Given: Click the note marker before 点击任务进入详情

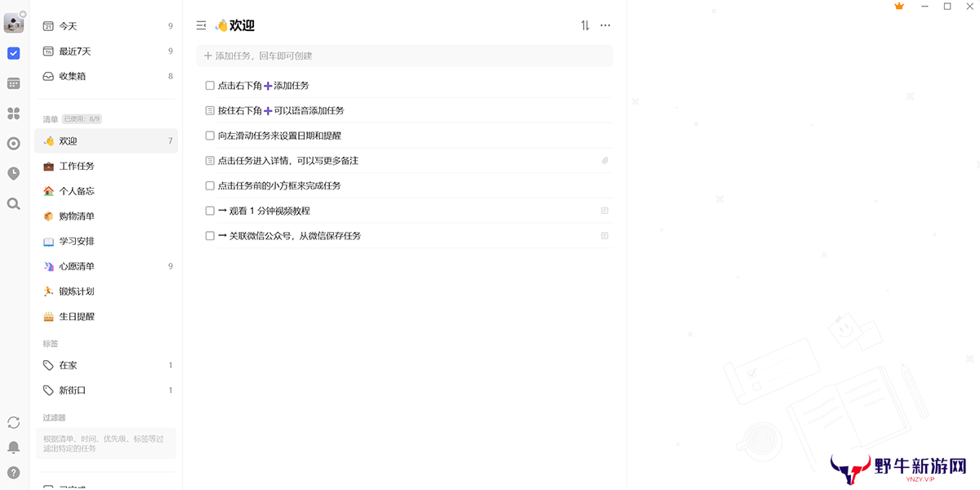Looking at the screenshot, I should (210, 161).
